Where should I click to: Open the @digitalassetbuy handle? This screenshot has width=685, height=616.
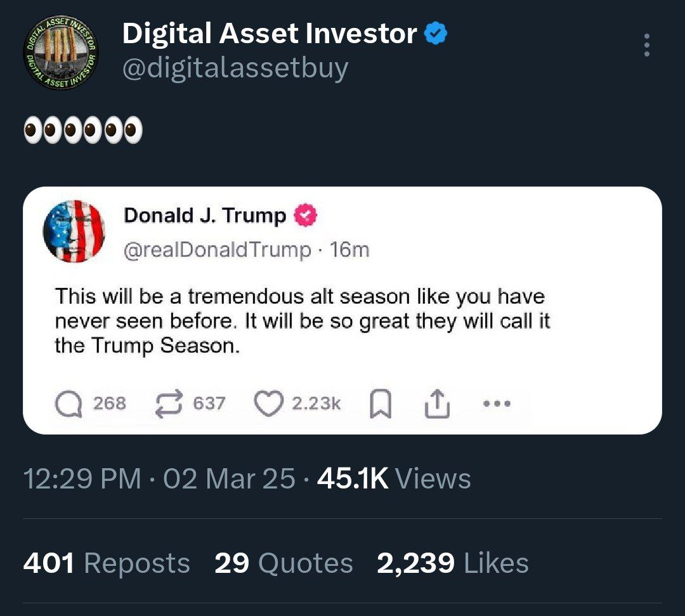[235, 67]
